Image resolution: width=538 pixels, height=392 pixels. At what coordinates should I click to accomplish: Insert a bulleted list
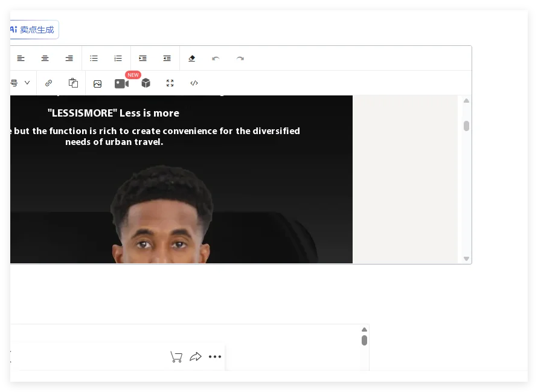pyautogui.click(x=94, y=59)
